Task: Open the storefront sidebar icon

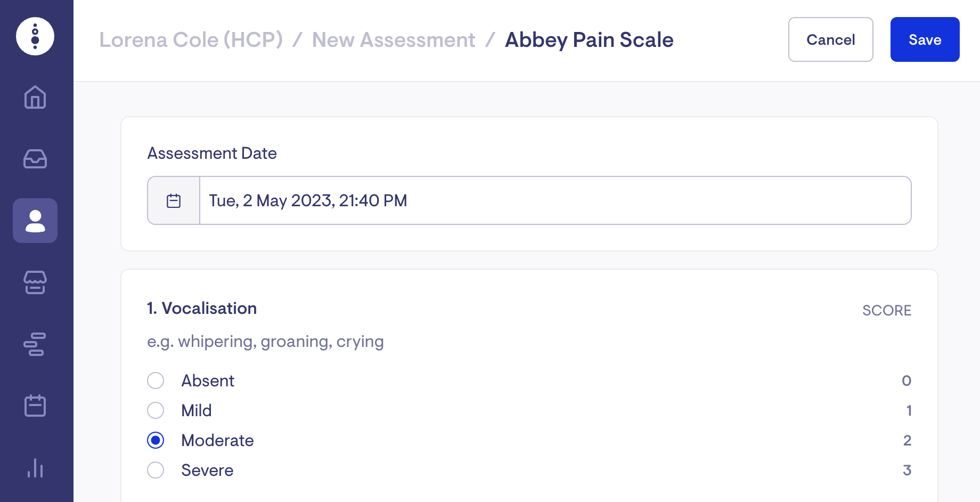Action: 35,282
